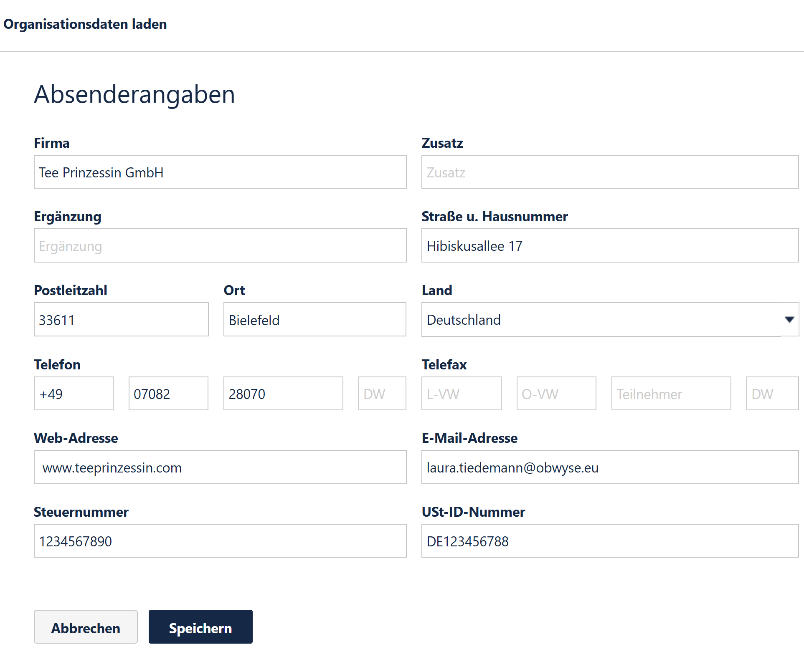Viewport: 804px width, 672px height.
Task: Click the Speichern button
Action: 200,627
